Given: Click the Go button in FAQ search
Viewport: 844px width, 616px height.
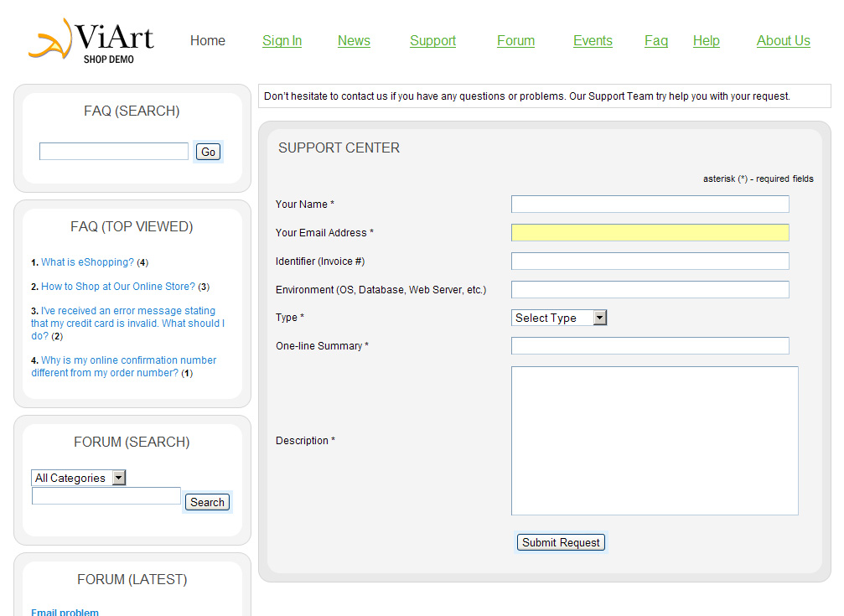Looking at the screenshot, I should coord(209,152).
